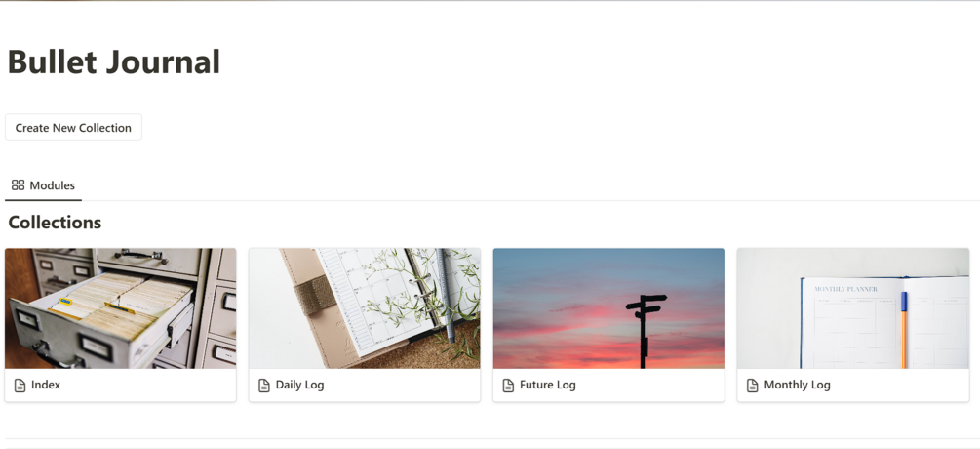Click the orange pen in Monthly Log cover
Screen dimensions: 980x449
[904, 330]
